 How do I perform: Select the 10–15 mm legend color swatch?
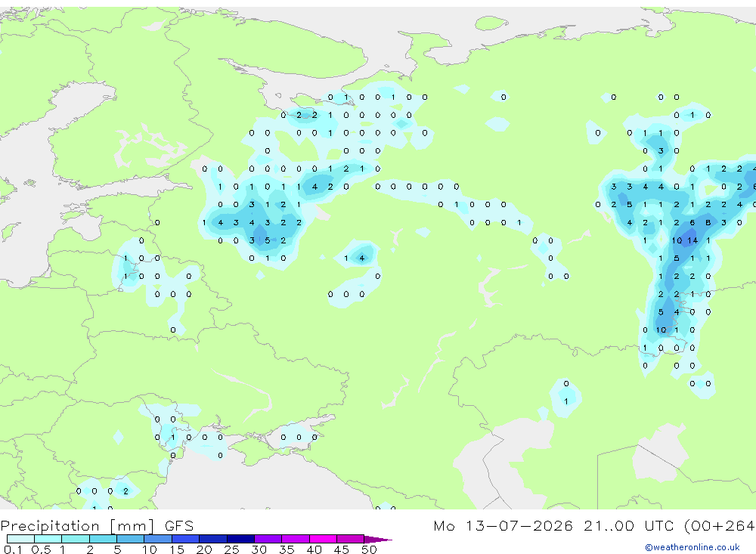tap(158, 539)
